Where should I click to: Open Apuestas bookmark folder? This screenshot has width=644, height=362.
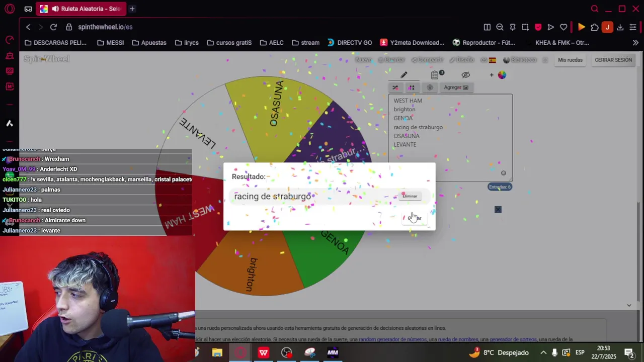click(149, 43)
